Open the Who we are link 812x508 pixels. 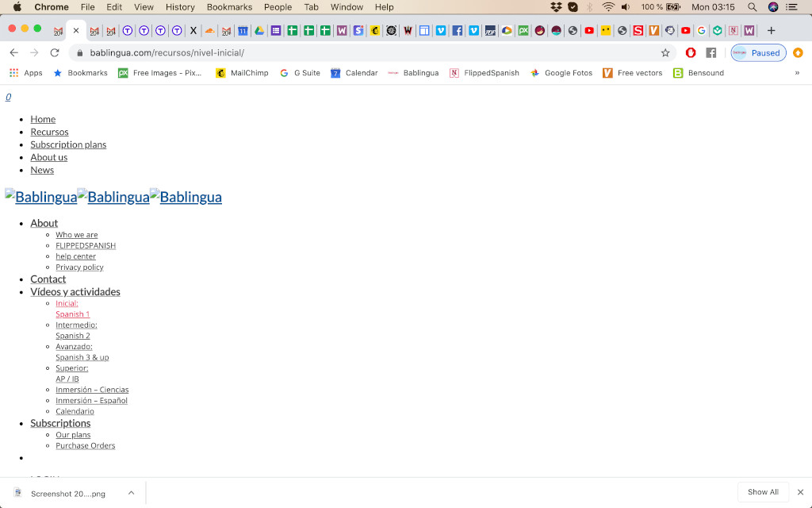coord(77,235)
